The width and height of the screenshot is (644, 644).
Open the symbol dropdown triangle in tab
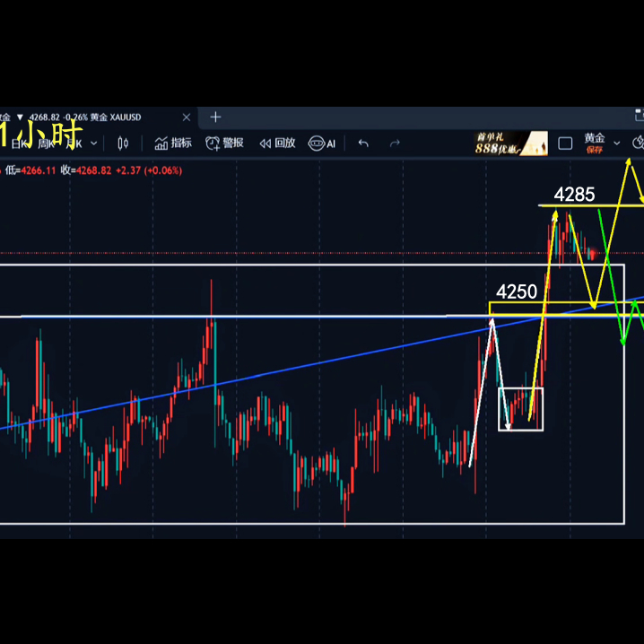pos(21,117)
